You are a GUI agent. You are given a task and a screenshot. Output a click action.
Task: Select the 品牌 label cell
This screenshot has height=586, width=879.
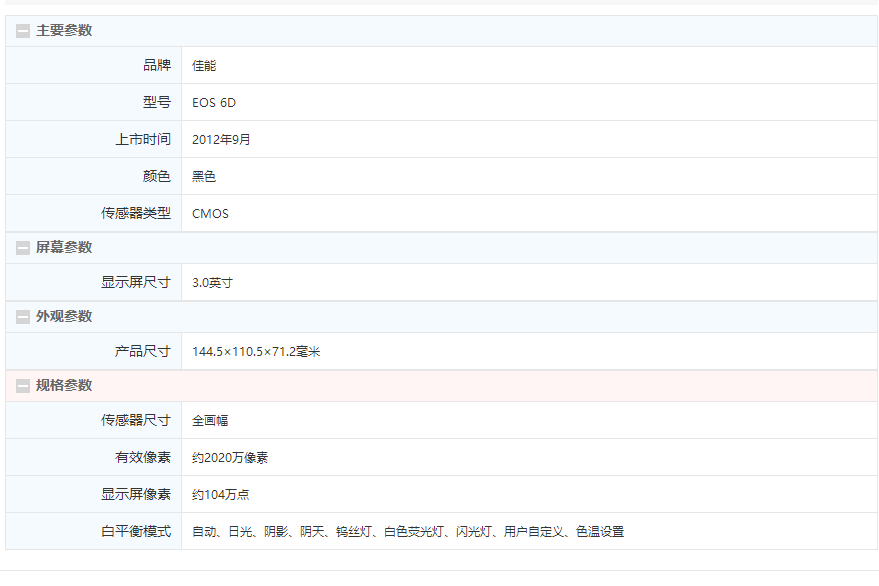point(94,65)
